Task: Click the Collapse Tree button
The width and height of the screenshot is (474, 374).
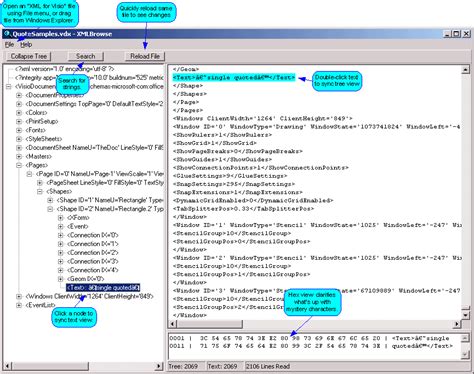Action: [29, 56]
